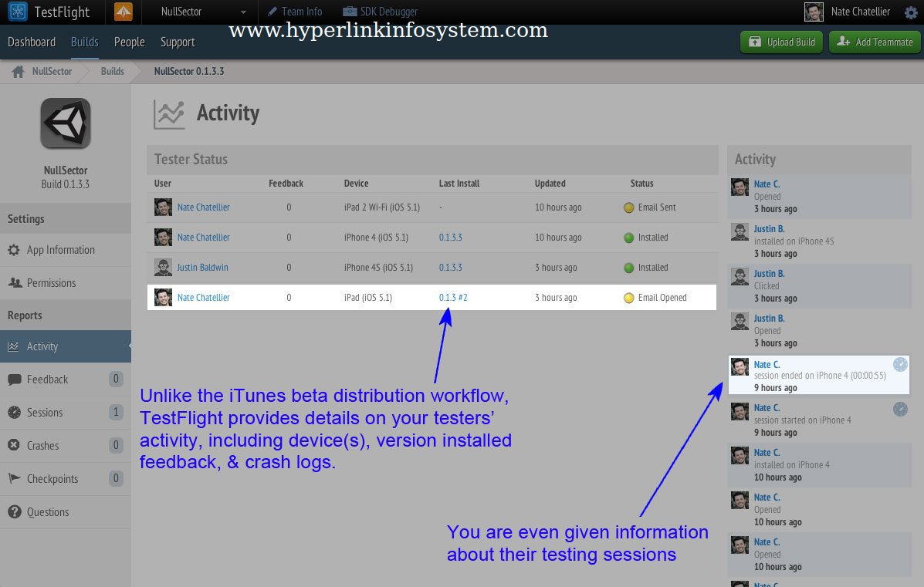
Task: Go to the Dashboard tab
Action: [x=31, y=42]
